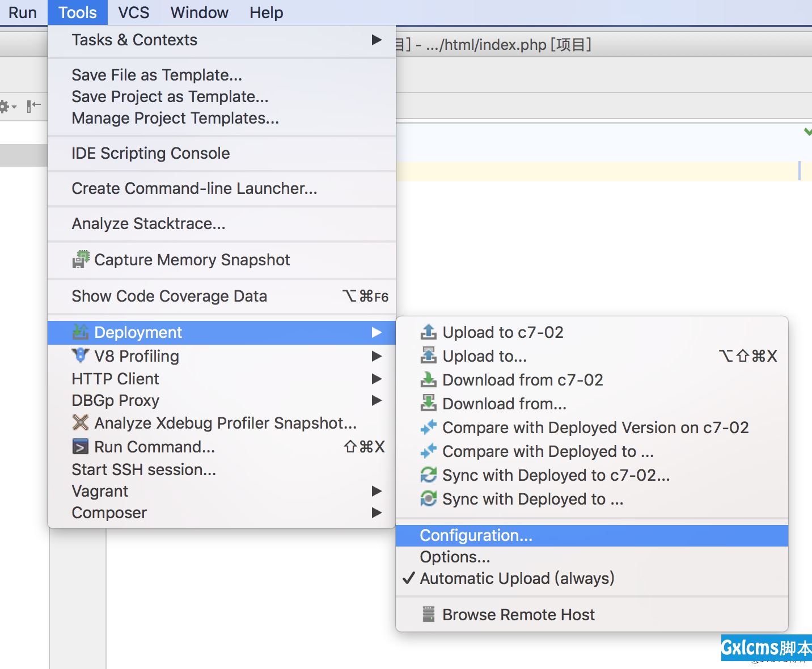Image resolution: width=812 pixels, height=669 pixels.
Task: Click the Sync with Deployed to ... icon
Action: click(428, 498)
